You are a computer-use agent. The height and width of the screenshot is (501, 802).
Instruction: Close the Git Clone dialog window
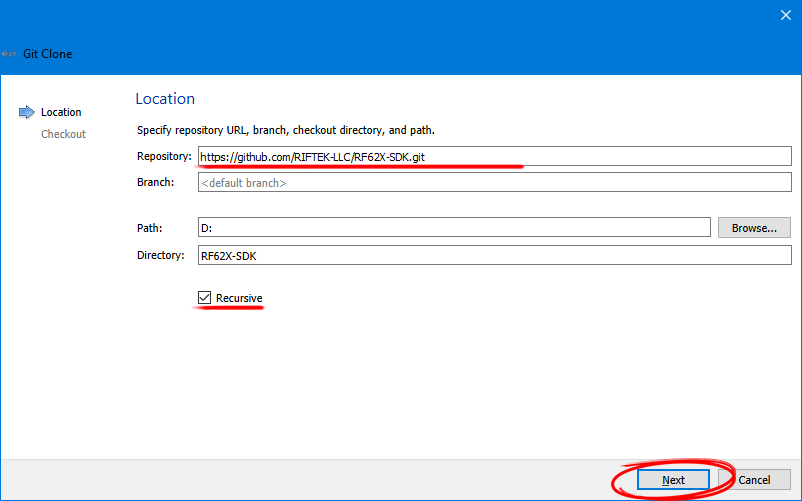coord(784,15)
